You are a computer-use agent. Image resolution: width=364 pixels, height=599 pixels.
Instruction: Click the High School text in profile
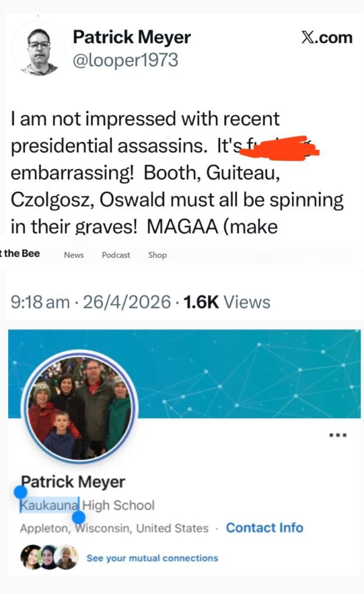click(119, 505)
